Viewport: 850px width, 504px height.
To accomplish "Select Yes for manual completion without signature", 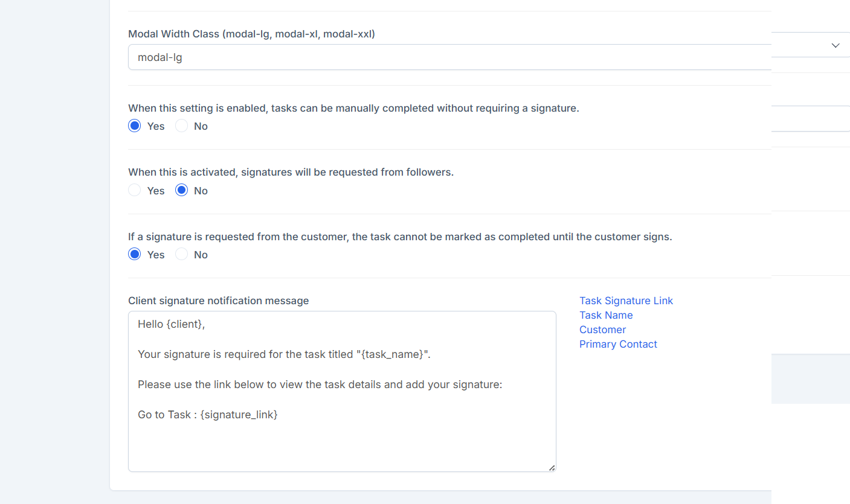I will pos(135,126).
